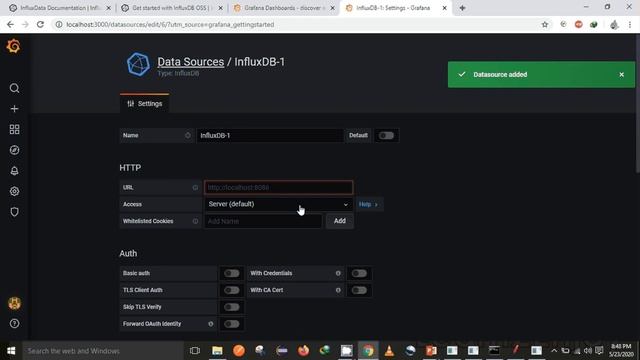Expand the Access Help section
Screen dimensions: 640x360
pos(369,204)
